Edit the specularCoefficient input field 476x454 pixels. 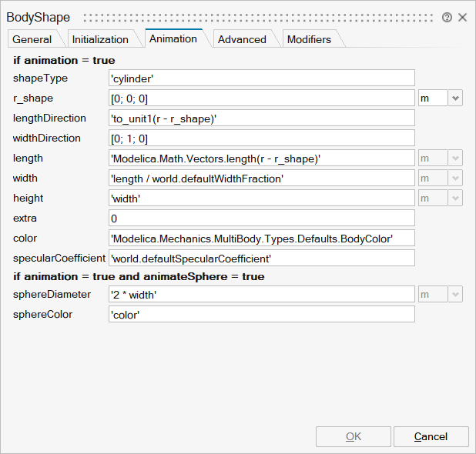click(262, 258)
